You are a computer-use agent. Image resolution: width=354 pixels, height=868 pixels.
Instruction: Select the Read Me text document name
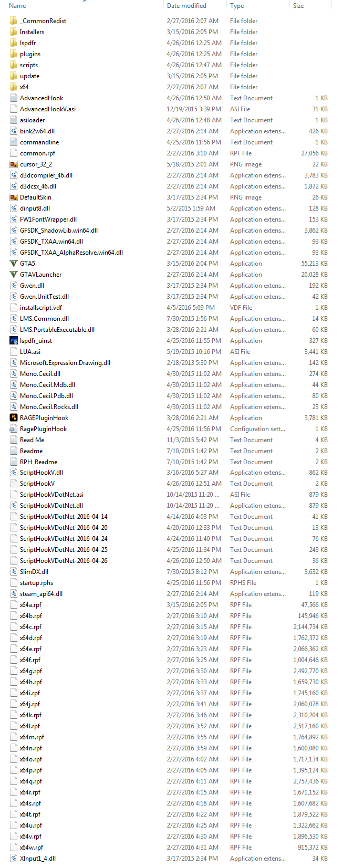click(x=32, y=440)
